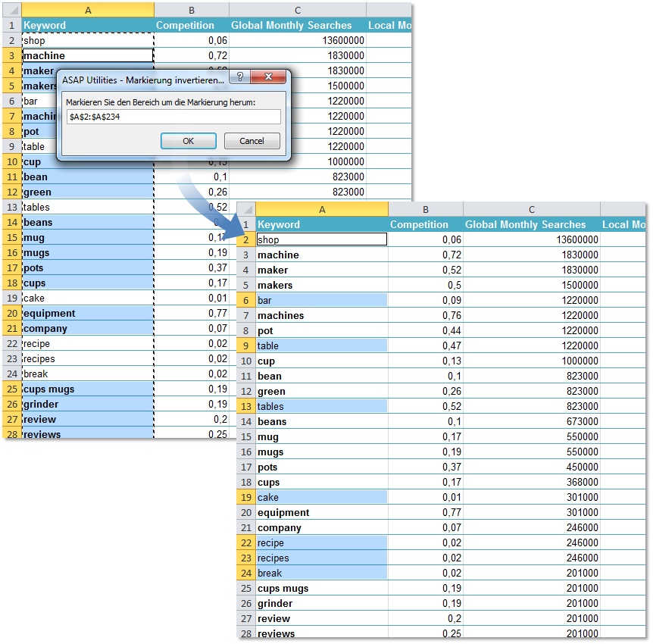Click cell '1000000' in right sheet
Viewport: 653px width, 644px height.
click(532, 361)
